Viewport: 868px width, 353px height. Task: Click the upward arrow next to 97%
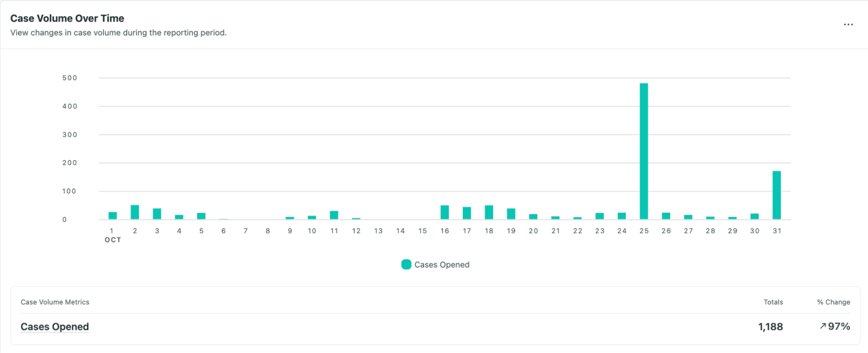[x=822, y=326]
